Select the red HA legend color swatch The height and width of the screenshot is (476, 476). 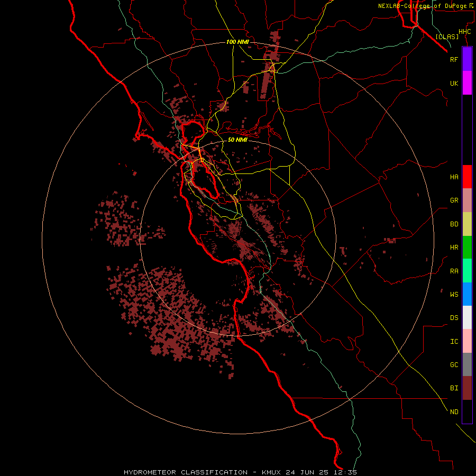click(x=467, y=177)
